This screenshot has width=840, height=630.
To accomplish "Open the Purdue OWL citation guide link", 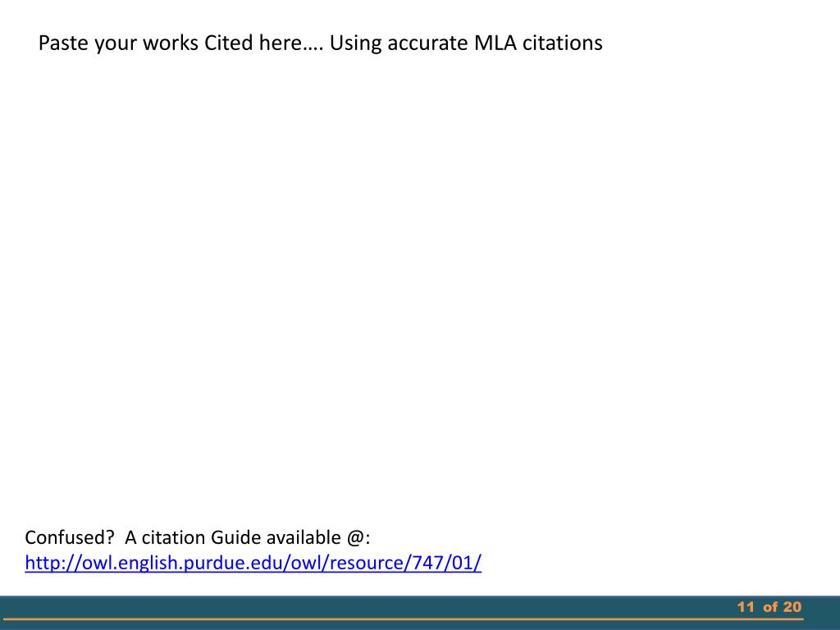I will [253, 563].
